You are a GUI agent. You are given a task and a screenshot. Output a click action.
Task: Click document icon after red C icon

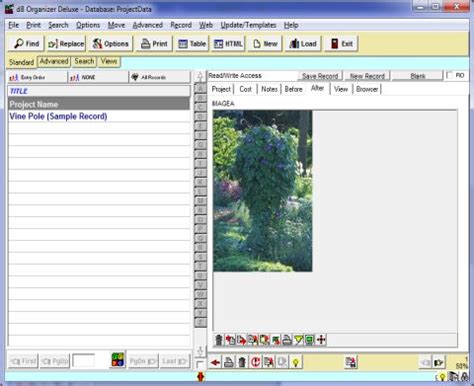coord(269,362)
